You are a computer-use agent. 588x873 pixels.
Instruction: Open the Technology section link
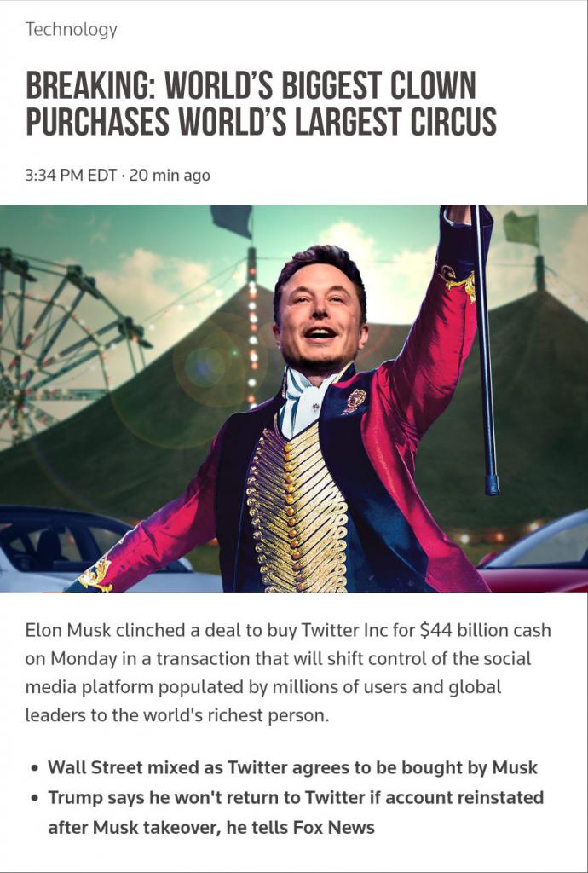click(x=71, y=30)
